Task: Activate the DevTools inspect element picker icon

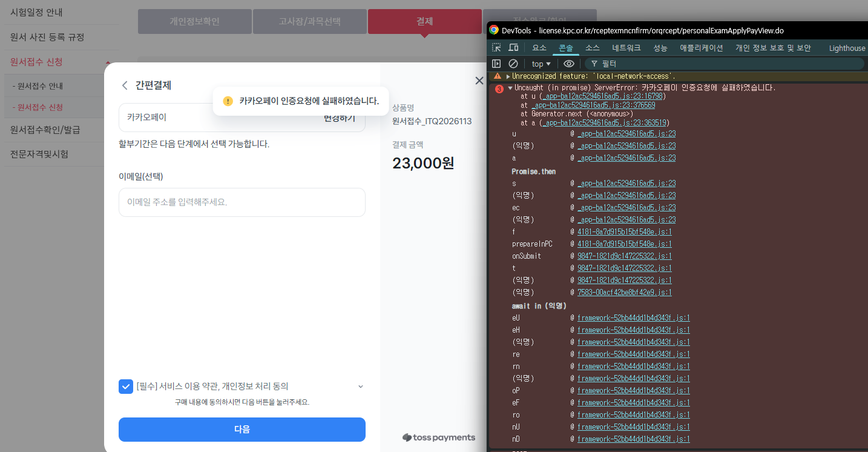Action: [496, 48]
